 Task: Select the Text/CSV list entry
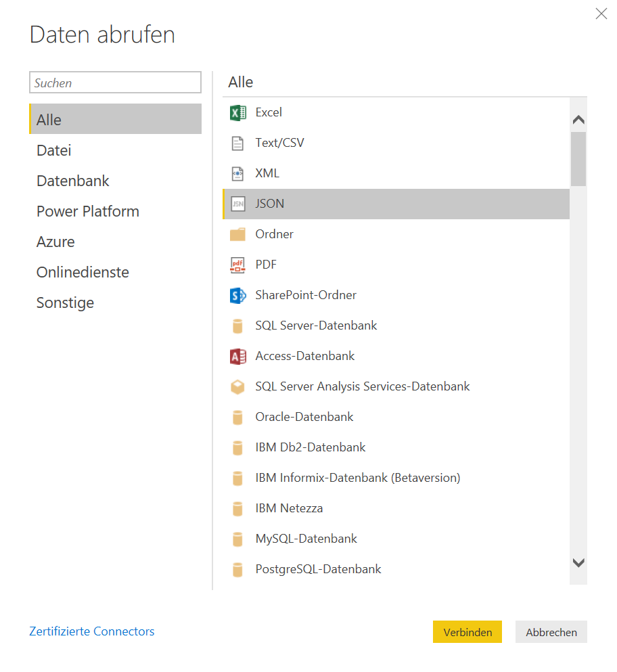tap(396, 143)
